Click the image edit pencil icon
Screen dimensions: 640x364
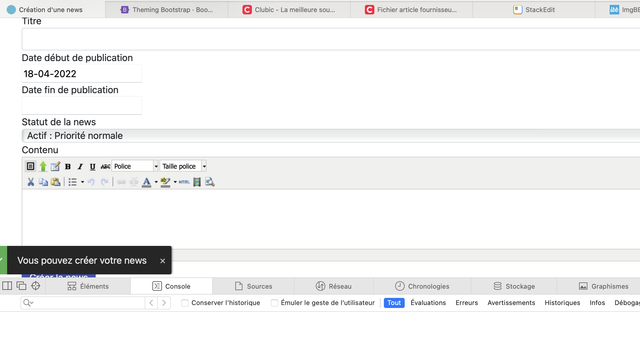tap(55, 166)
